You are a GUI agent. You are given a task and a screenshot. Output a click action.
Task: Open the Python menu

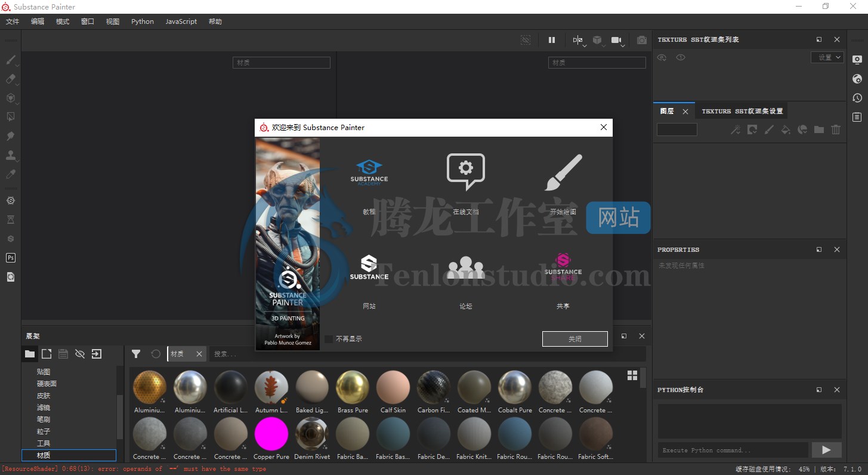[x=143, y=21]
